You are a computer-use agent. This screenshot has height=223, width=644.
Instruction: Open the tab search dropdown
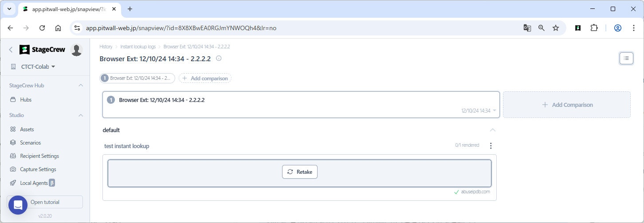(x=9, y=9)
